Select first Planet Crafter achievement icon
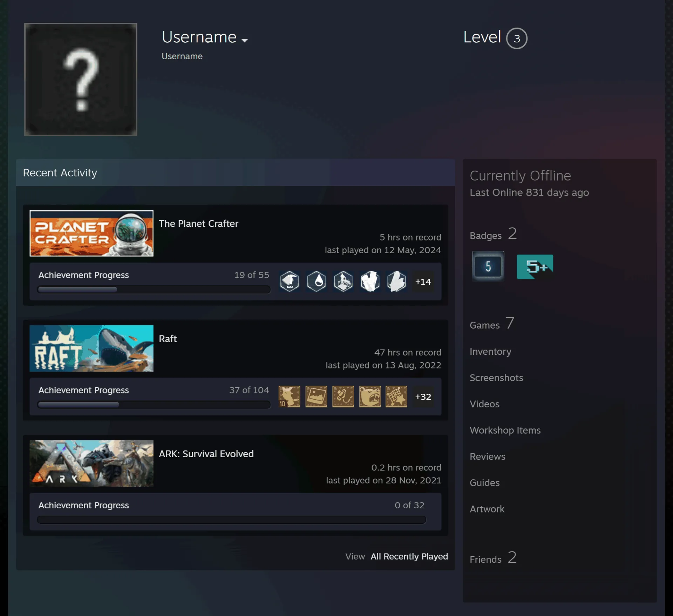Viewport: 673px width, 616px height. tap(289, 281)
